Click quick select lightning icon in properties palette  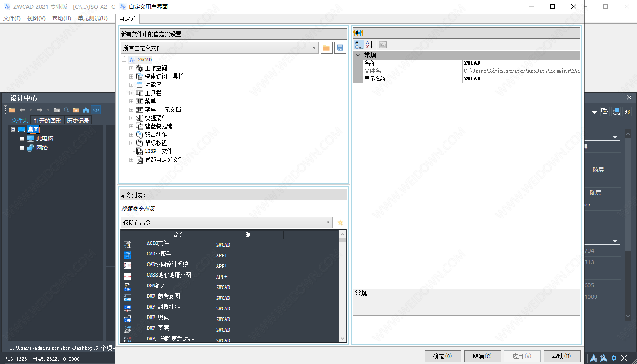point(627,112)
